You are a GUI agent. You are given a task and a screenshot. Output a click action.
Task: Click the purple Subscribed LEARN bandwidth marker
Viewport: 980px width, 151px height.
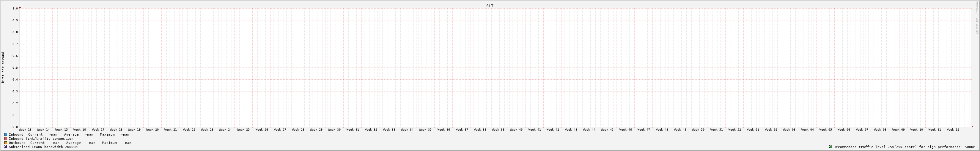coord(6,147)
